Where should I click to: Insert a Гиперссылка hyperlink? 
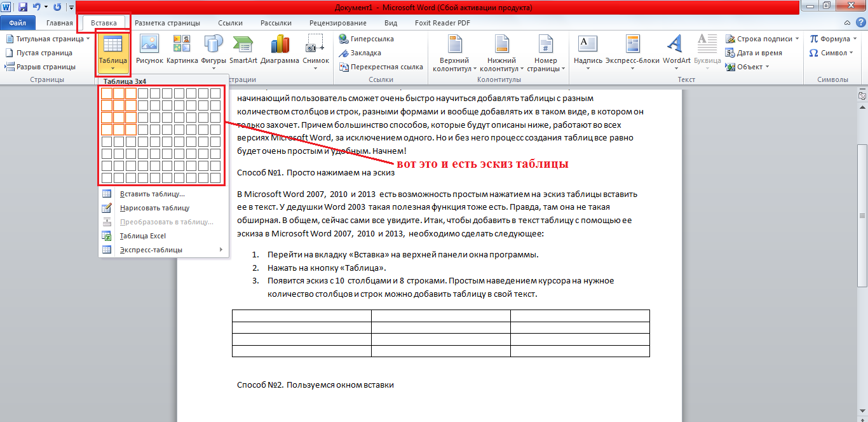pyautogui.click(x=366, y=39)
